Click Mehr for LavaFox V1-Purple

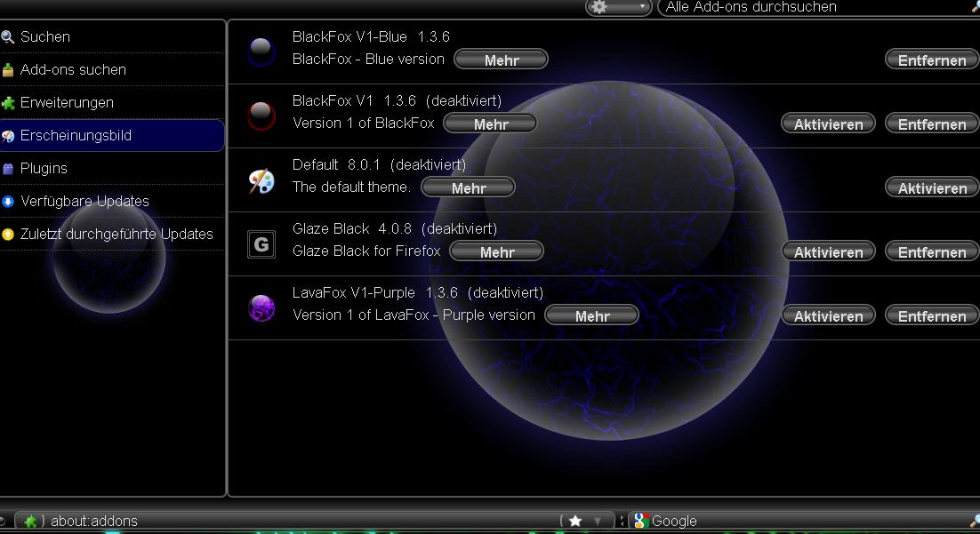(x=592, y=315)
